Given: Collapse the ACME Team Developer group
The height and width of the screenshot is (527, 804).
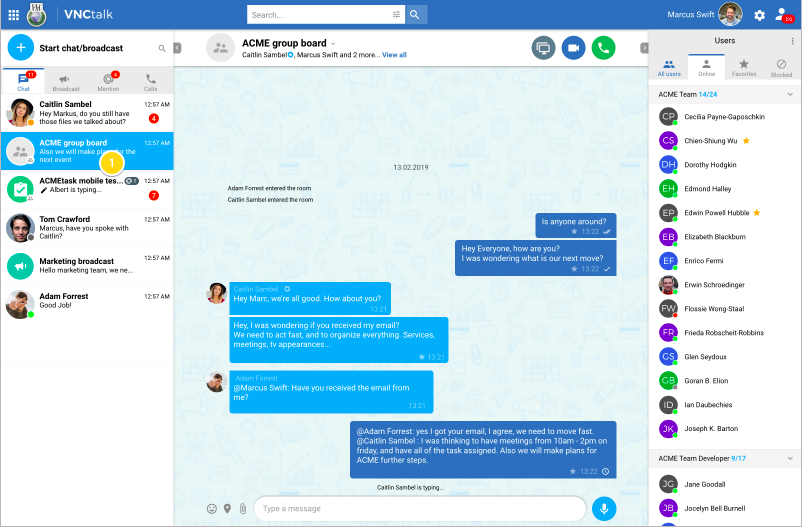Looking at the screenshot, I should point(790,458).
